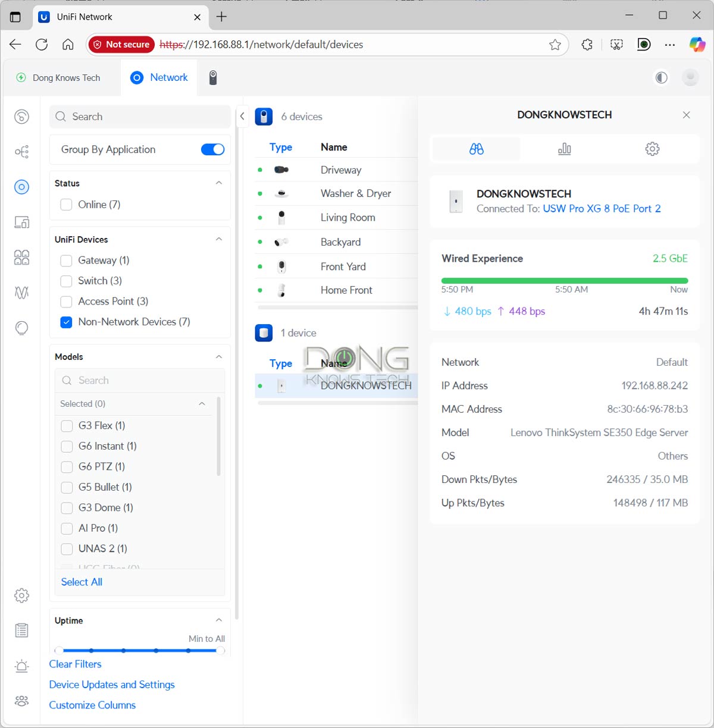
Task: Open the Dashboard icon in left sidebar
Action: [x=21, y=117]
